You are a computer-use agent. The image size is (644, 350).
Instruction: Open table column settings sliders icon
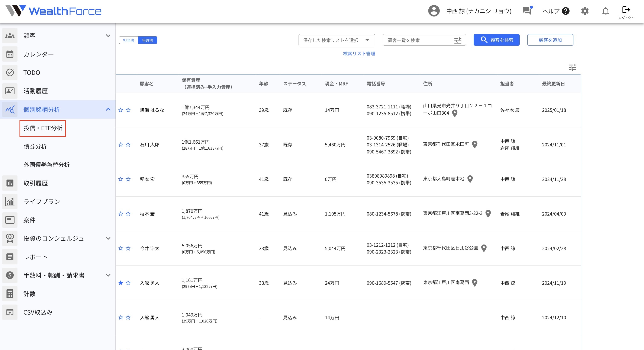(x=572, y=67)
